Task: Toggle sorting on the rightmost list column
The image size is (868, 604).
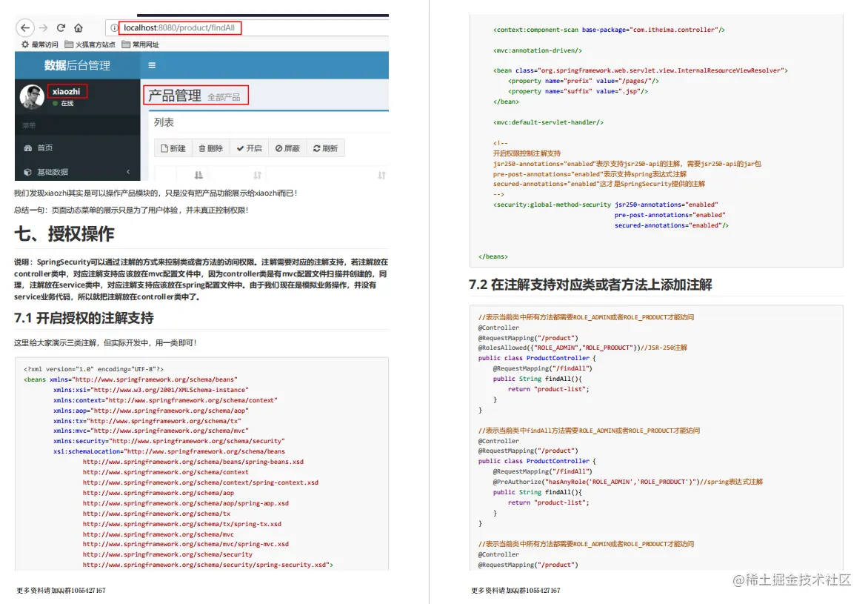Action: (381, 175)
